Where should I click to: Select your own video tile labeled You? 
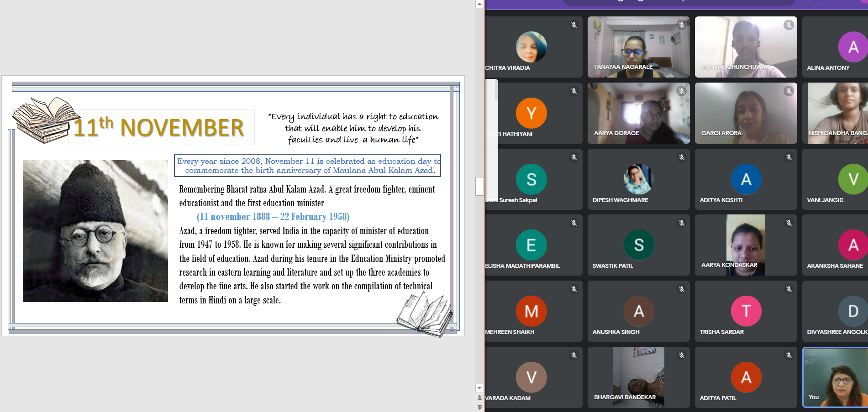click(x=835, y=377)
